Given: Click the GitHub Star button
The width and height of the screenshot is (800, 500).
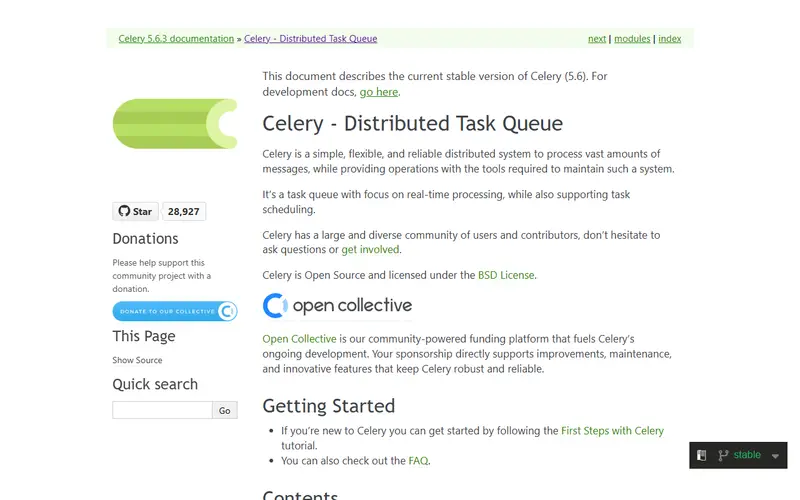Looking at the screenshot, I should tap(135, 211).
